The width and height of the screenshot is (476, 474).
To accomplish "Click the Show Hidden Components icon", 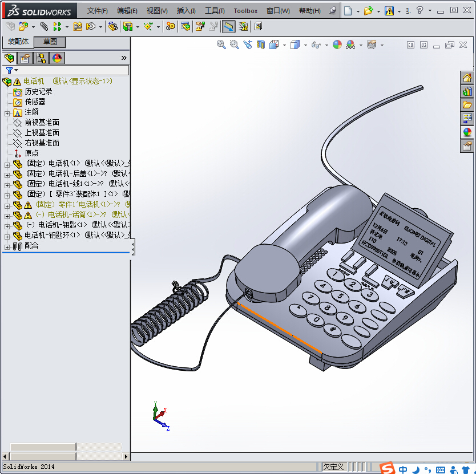I will (x=112, y=26).
